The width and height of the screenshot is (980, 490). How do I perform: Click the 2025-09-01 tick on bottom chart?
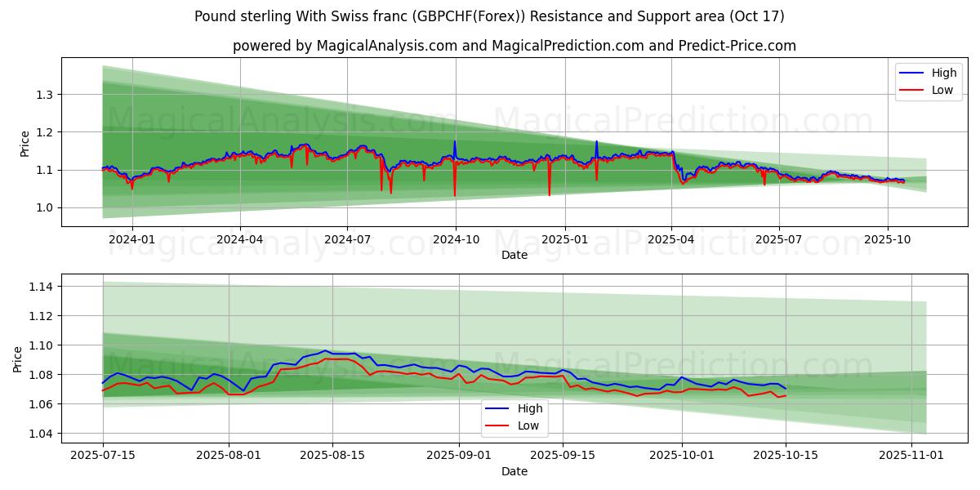point(459,456)
